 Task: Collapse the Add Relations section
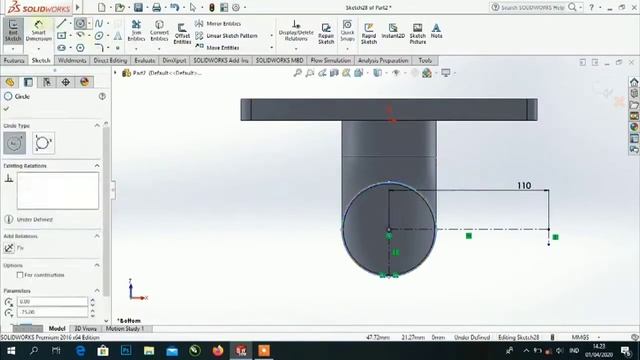[97, 236]
